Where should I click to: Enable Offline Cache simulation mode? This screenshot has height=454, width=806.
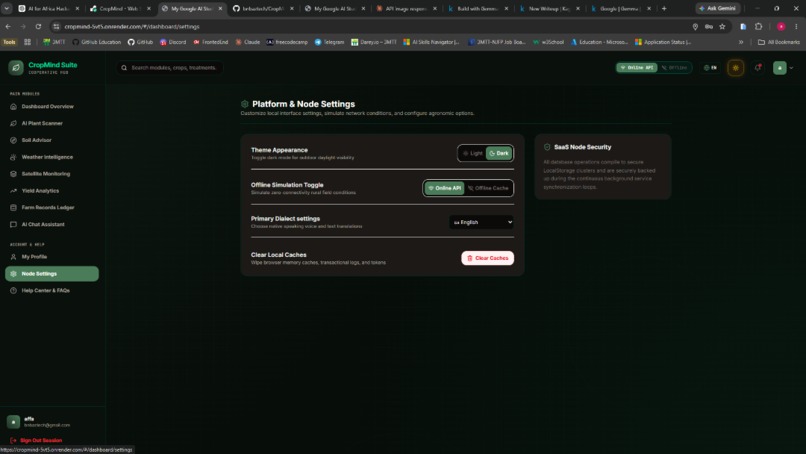488,188
